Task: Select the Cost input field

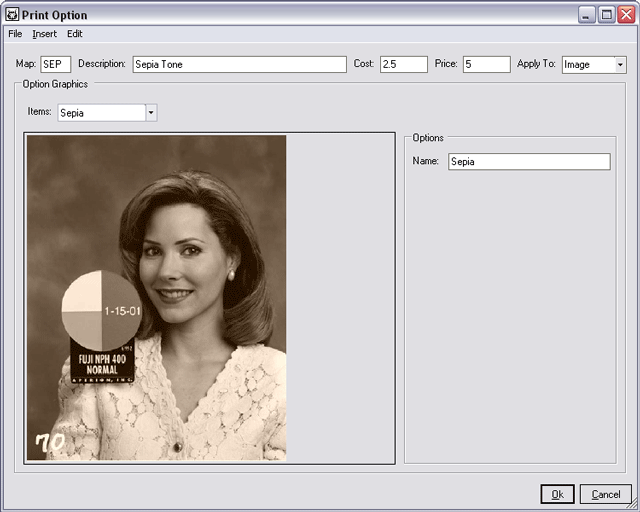Action: (403, 64)
